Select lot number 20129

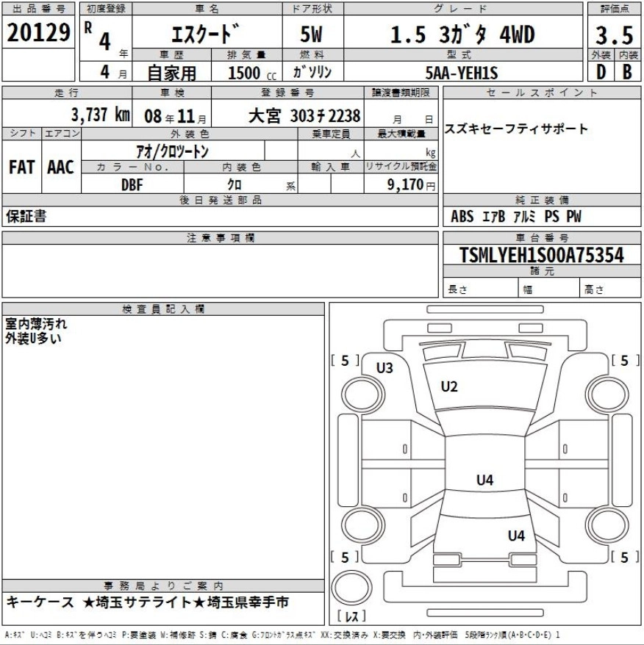pos(38,32)
